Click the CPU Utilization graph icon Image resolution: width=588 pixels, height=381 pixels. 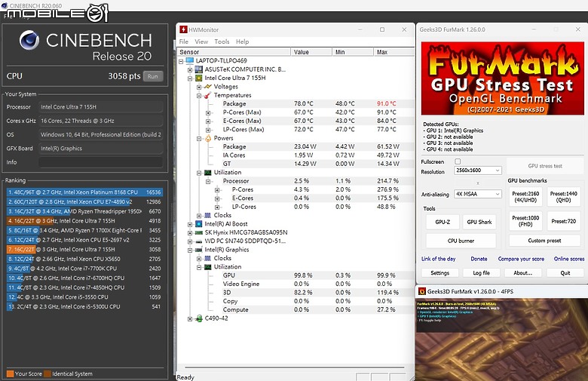208,173
